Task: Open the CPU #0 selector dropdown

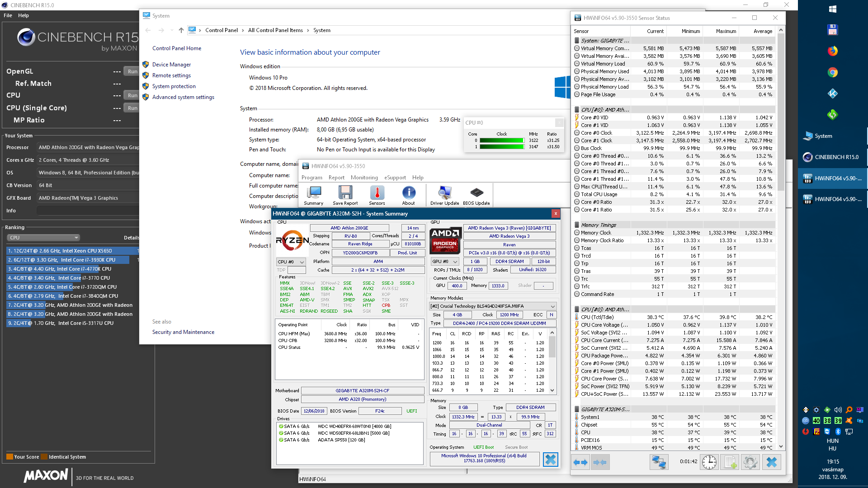Action: click(x=291, y=262)
